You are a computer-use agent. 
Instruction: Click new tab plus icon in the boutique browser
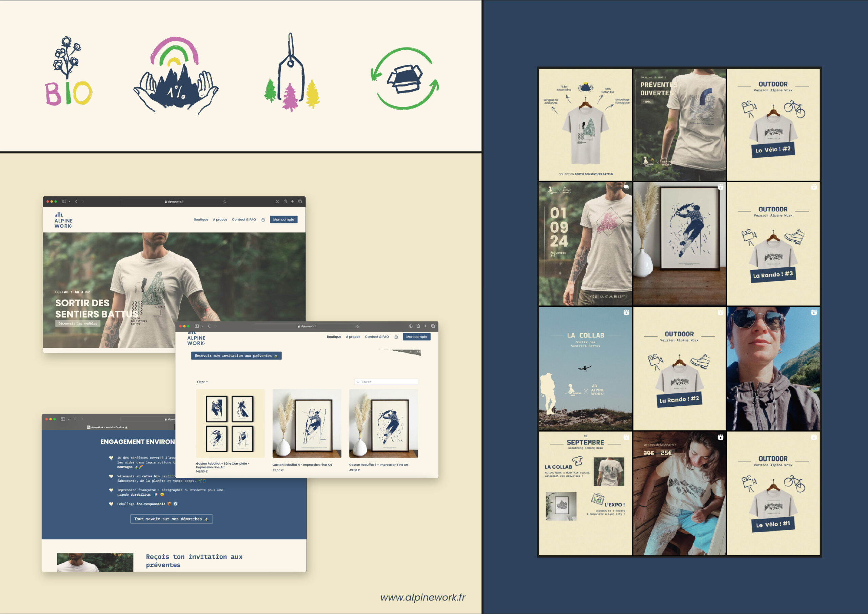425,326
